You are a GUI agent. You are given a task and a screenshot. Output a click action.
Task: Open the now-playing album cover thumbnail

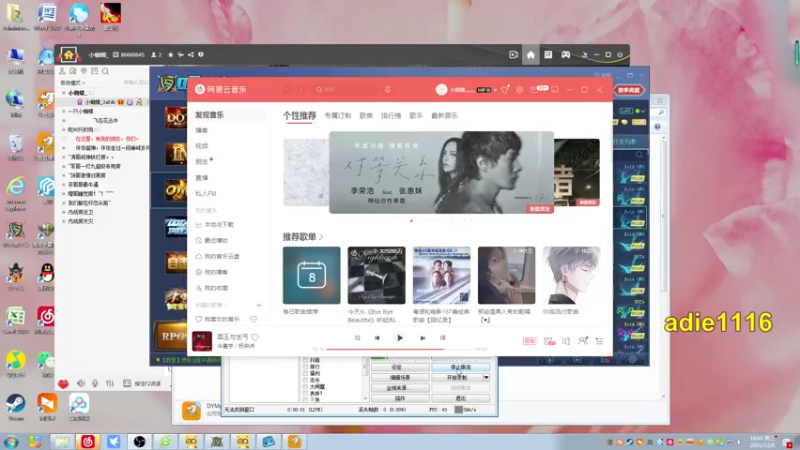click(202, 341)
